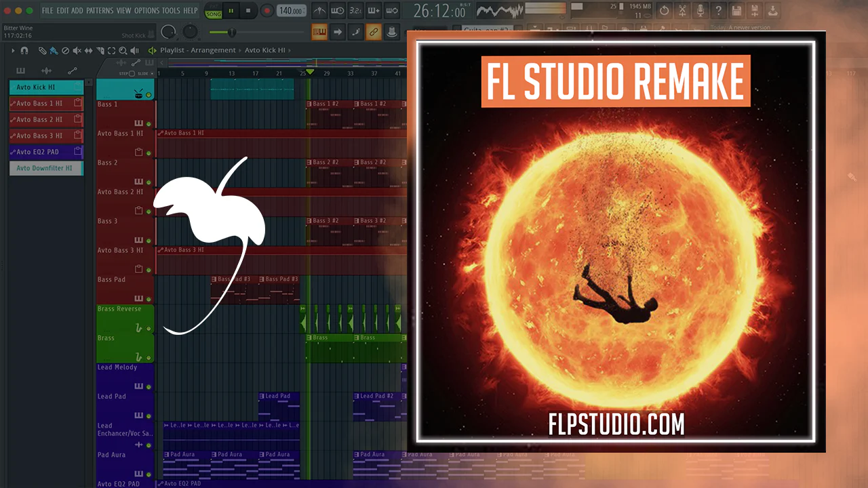The image size is (868, 488).
Task: Toggle the wait-for-input icon
Action: (x=337, y=11)
